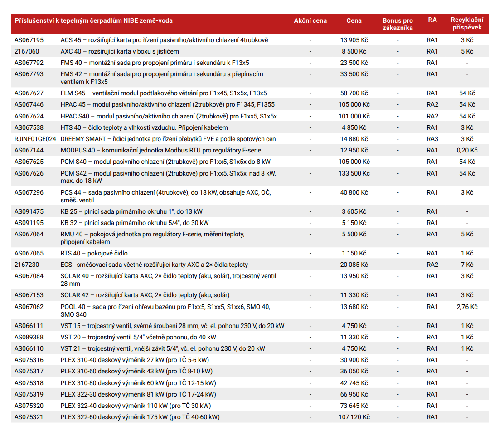Select product code 2167230
This screenshot has width=504, height=436.
pos(27,265)
